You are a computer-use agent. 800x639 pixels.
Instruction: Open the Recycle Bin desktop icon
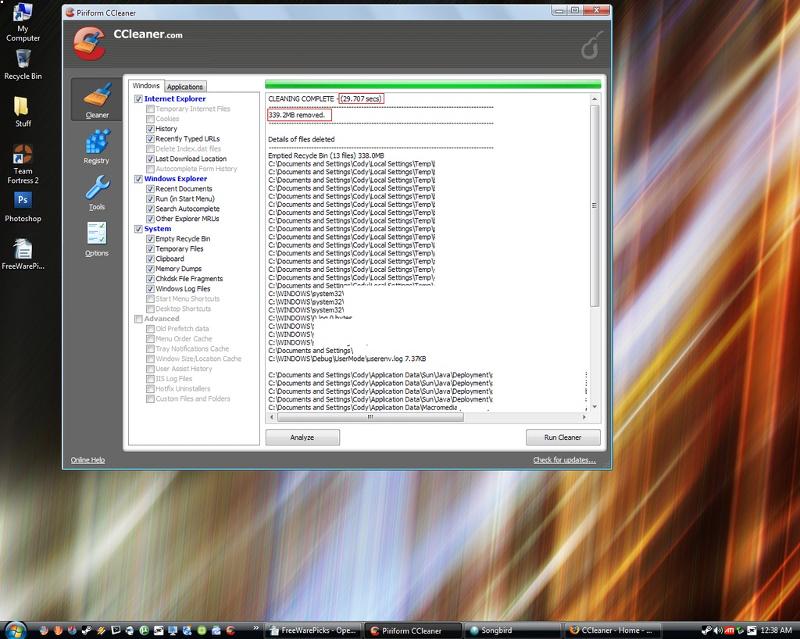click(22, 65)
